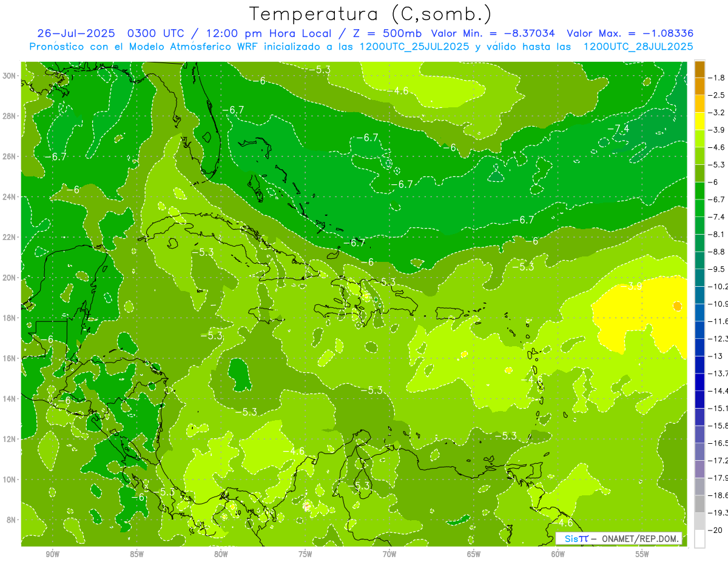
Task: Click the legend value '-8.8'
Action: [x=717, y=252]
